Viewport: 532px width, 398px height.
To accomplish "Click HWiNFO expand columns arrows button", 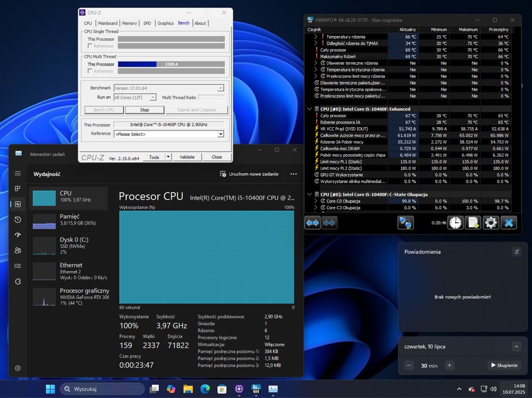I will (313, 223).
